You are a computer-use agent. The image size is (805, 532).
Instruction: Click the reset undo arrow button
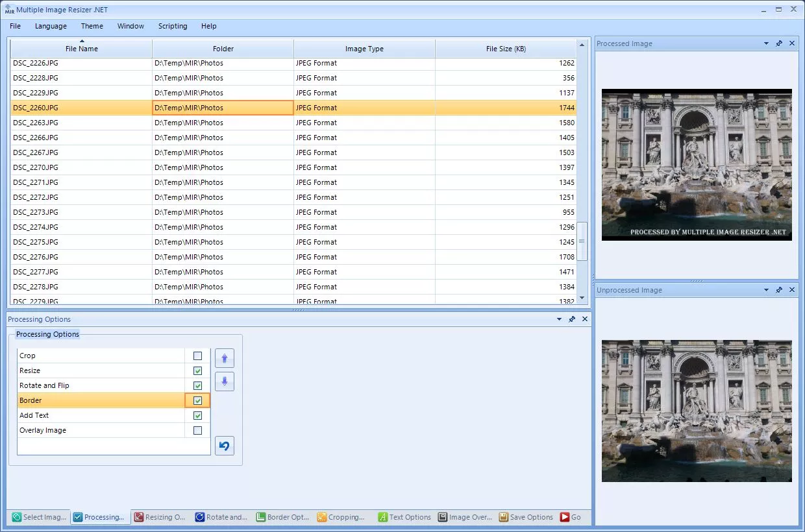[224, 446]
